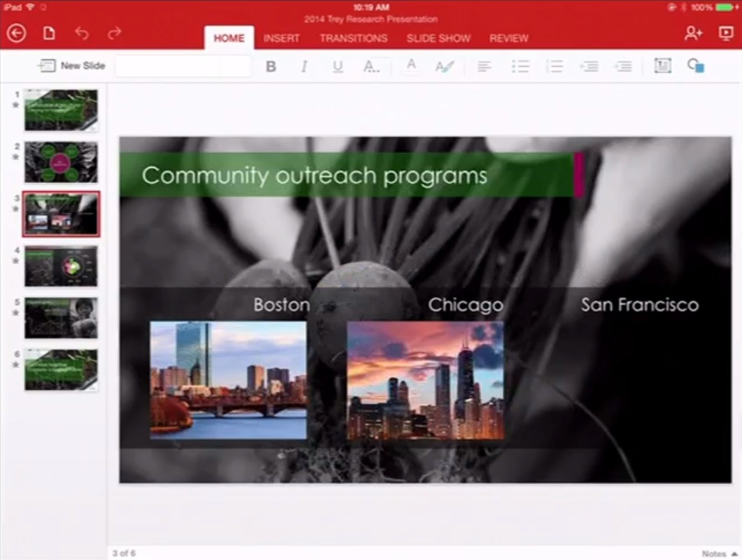Screen dimensions: 742x560
Task: Switch to the INSERT tab
Action: point(281,38)
